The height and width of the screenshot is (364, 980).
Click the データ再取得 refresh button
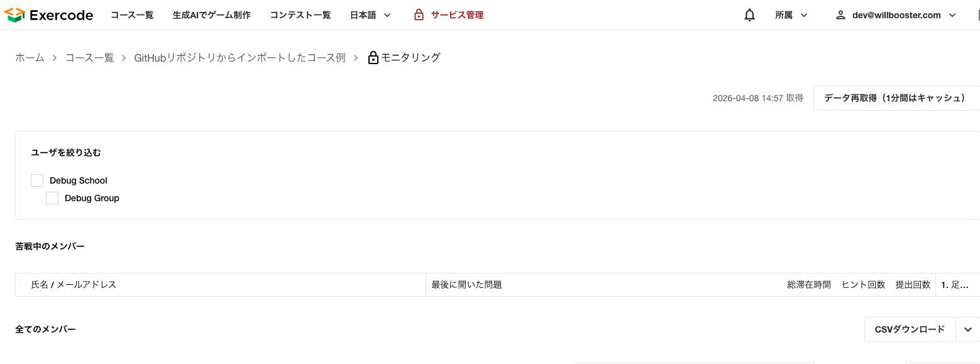pos(895,98)
